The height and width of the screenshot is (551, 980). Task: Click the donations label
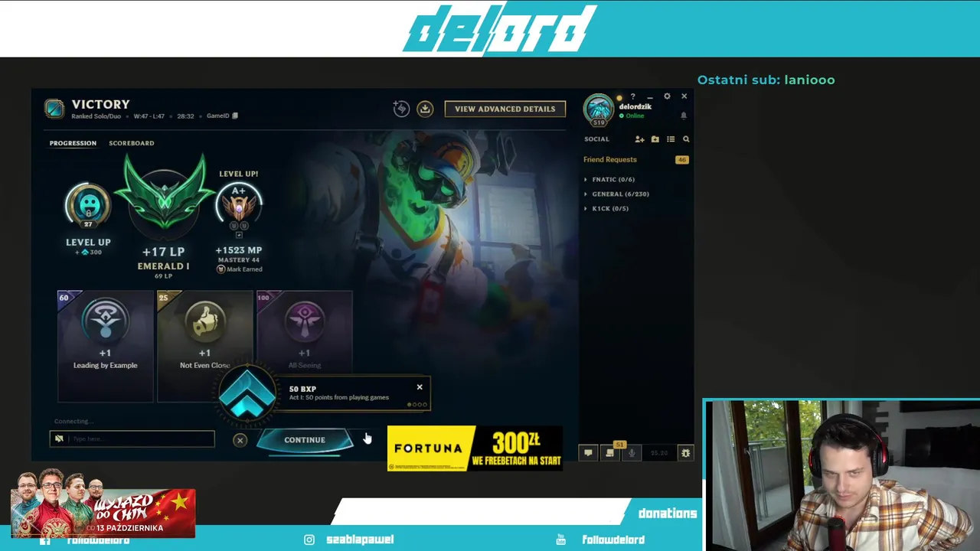pos(668,514)
